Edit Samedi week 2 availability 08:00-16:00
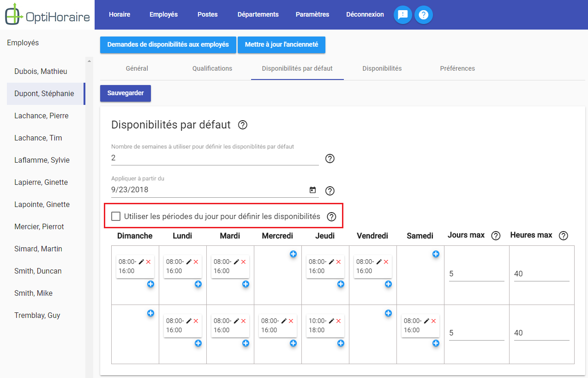This screenshot has height=378, width=588. pyautogui.click(x=426, y=321)
